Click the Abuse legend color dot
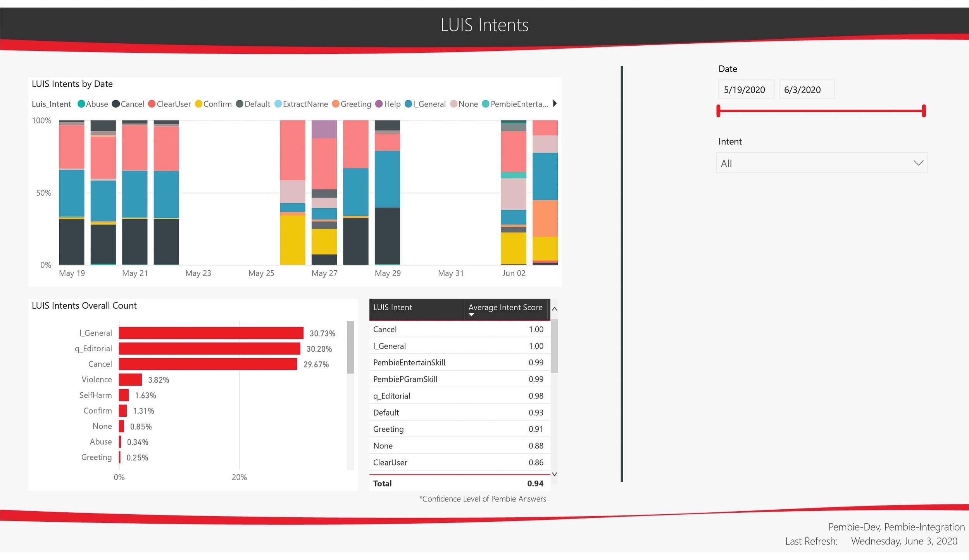969x560 pixels. click(81, 104)
